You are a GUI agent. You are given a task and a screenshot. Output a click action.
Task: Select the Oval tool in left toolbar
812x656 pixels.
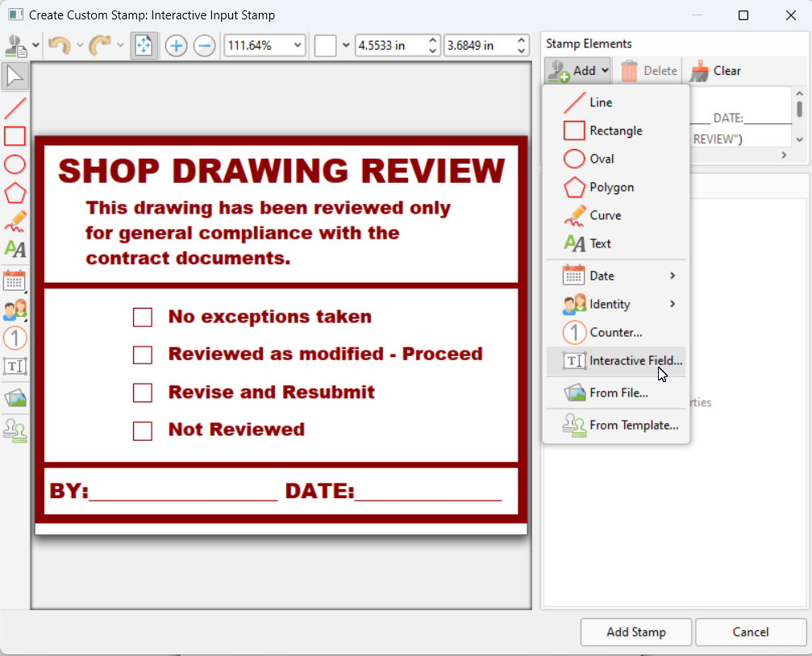point(15,164)
